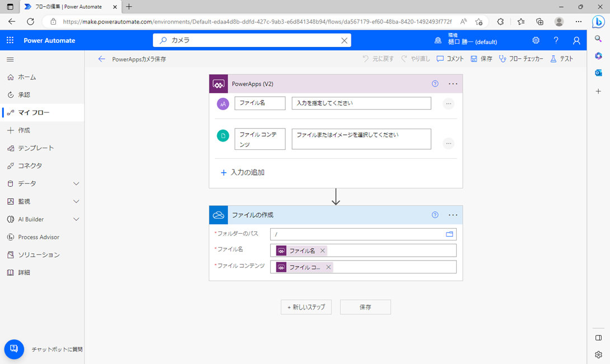Open the Edge sidebar search icon
This screenshot has width=610, height=364.
pos(598,39)
